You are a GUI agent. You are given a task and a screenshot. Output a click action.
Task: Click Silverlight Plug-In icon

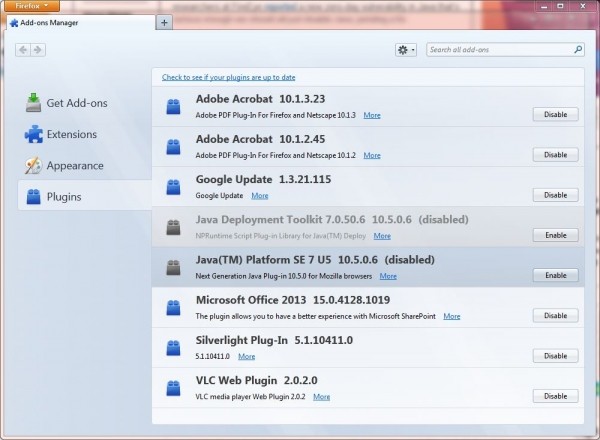pos(173,348)
